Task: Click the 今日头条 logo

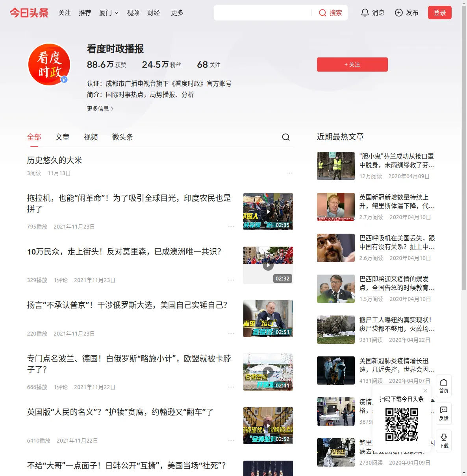Action: coord(29,13)
